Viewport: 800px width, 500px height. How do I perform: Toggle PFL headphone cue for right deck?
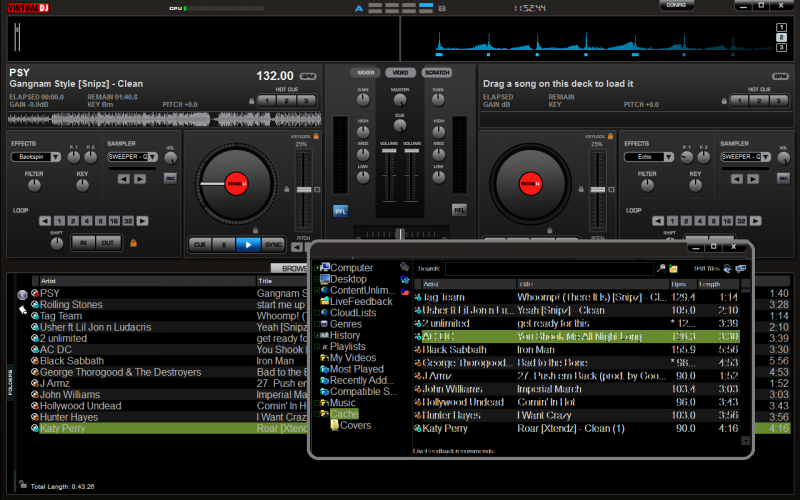pyautogui.click(x=459, y=210)
